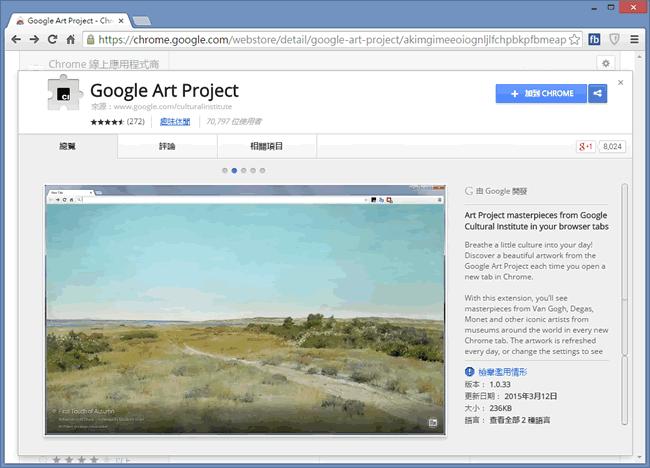Screen dimensions: 650x468
Task: Click the star rating (272)
Action: pos(118,121)
